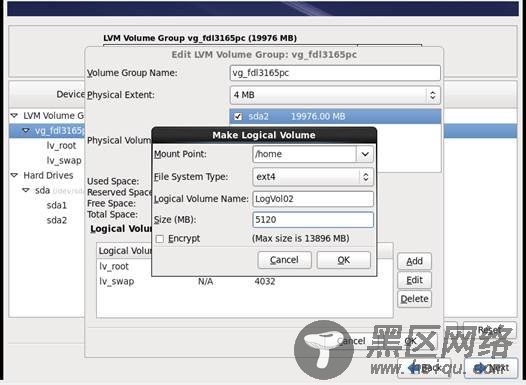The image size is (526, 385).
Task: Select lv_swap in the device tree
Action: [x=64, y=161]
